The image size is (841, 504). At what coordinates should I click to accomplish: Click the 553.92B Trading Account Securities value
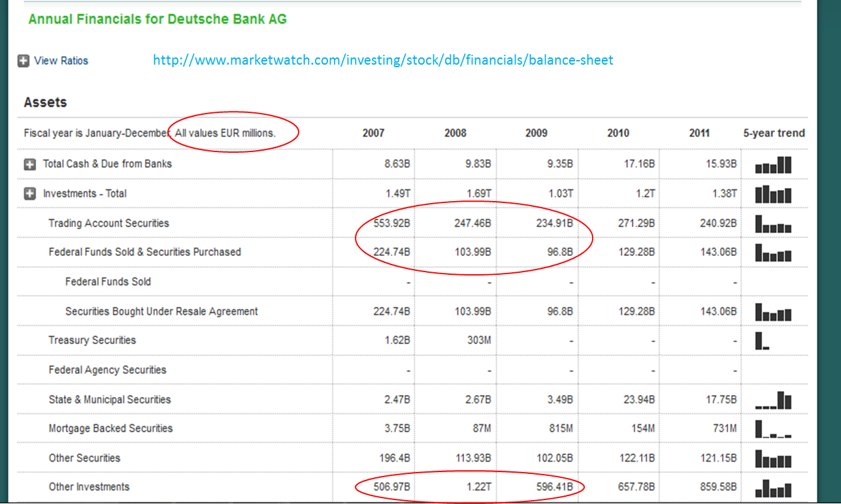click(391, 223)
